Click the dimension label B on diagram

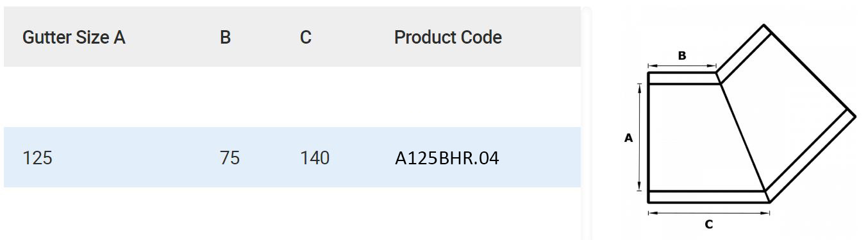(682, 56)
